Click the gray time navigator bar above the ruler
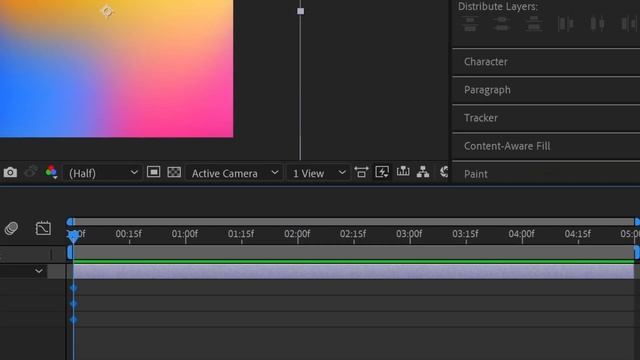The width and height of the screenshot is (640, 360). tap(353, 222)
